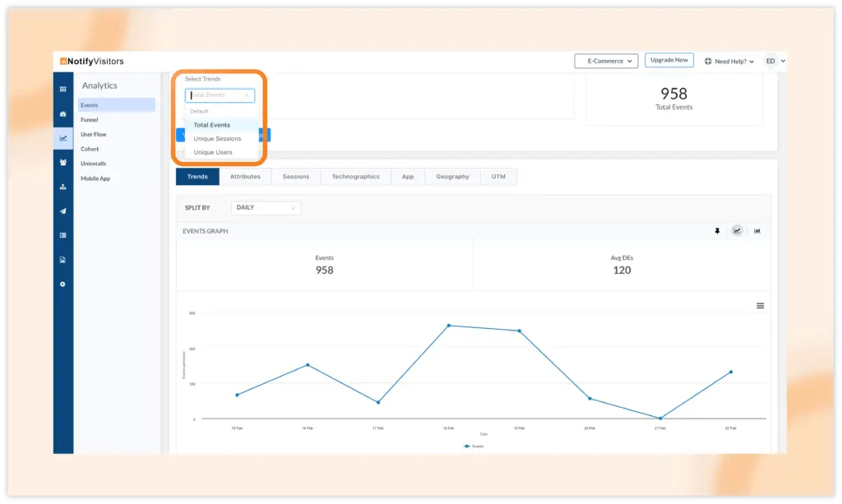Open the chart hamburger menu
The image size is (842, 504).
(x=760, y=306)
